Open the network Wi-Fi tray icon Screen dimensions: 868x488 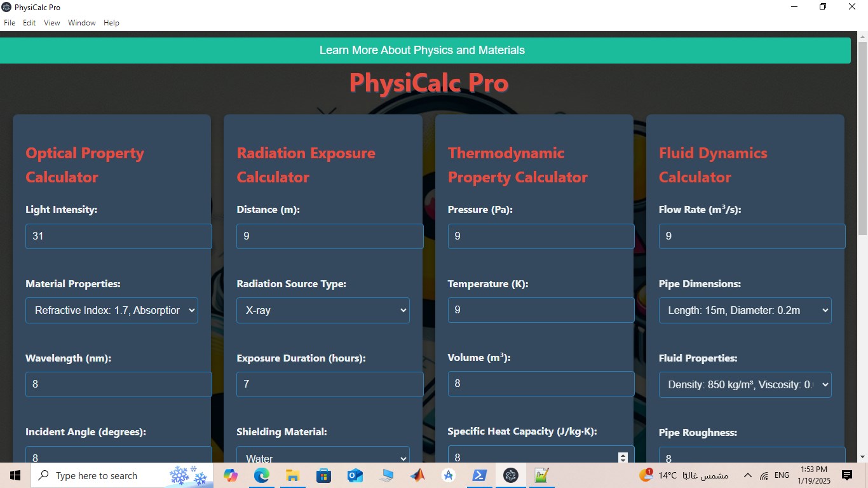pos(764,475)
